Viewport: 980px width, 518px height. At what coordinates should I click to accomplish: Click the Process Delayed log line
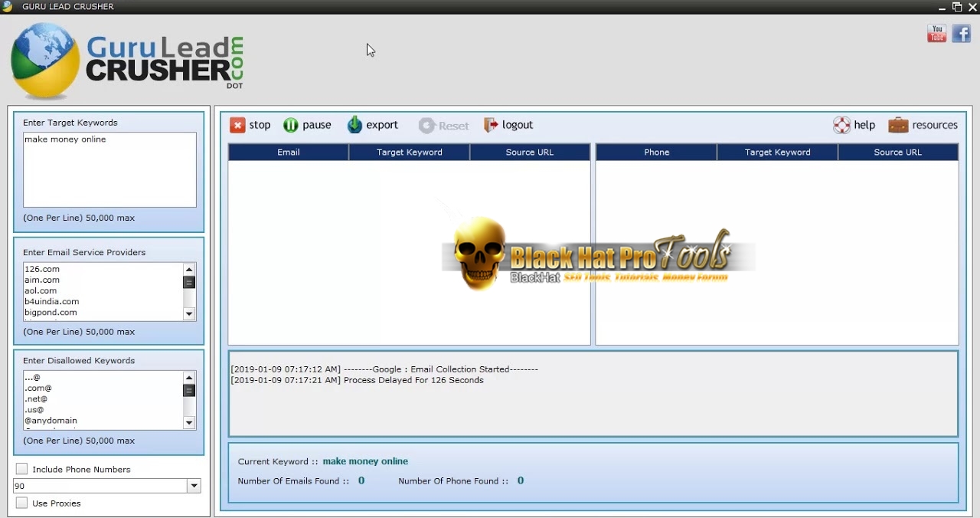pyautogui.click(x=357, y=380)
